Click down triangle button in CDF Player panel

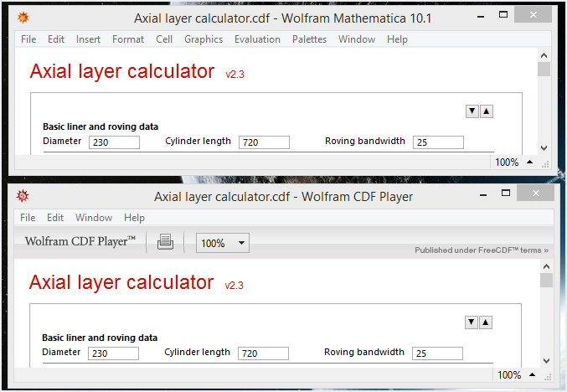pyautogui.click(x=472, y=322)
